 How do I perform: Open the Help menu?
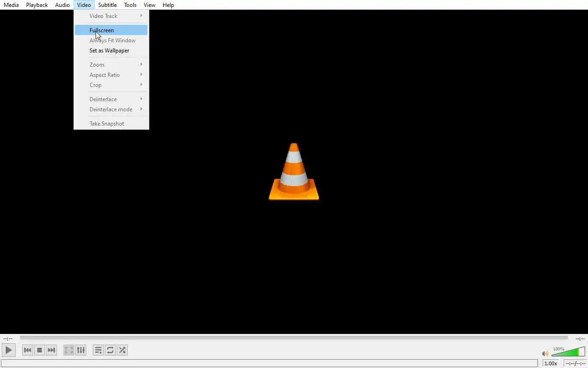click(168, 5)
